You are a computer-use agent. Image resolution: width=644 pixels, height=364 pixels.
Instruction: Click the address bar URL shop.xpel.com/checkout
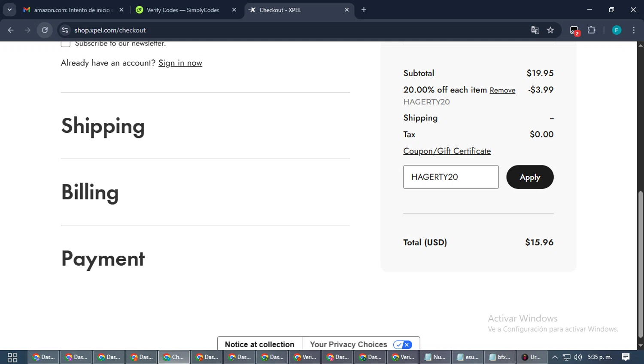(x=110, y=30)
